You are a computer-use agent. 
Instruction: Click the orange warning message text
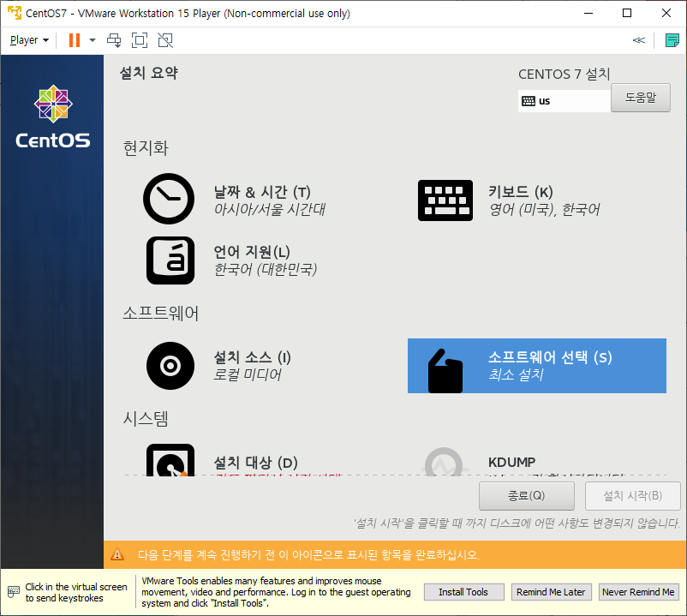click(309, 554)
